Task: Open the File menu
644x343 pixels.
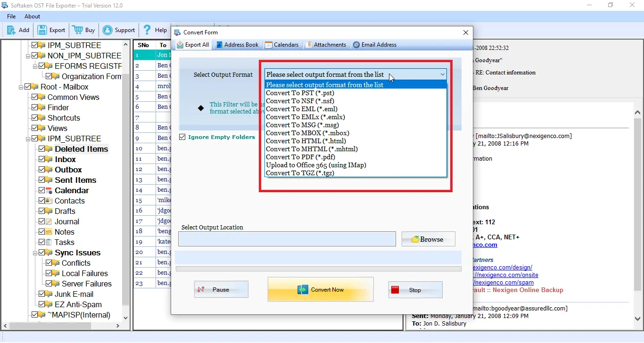Action: pyautogui.click(x=11, y=16)
